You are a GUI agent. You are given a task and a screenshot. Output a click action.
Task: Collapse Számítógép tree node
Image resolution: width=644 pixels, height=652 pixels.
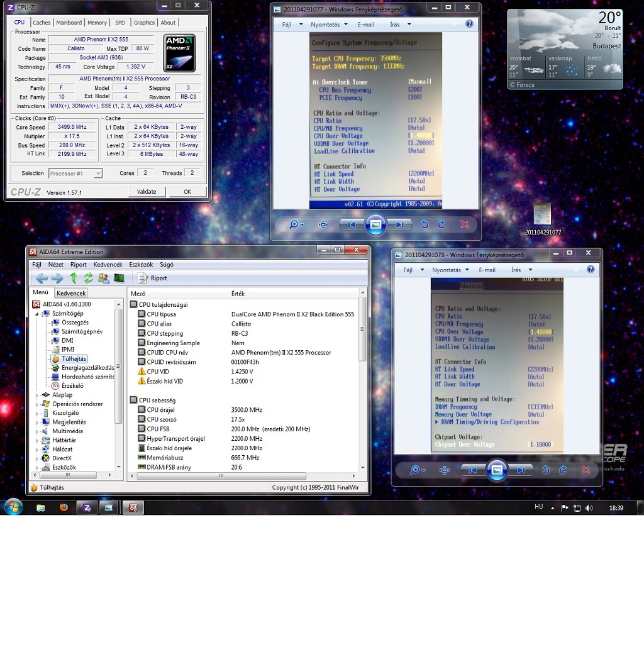(x=36, y=314)
